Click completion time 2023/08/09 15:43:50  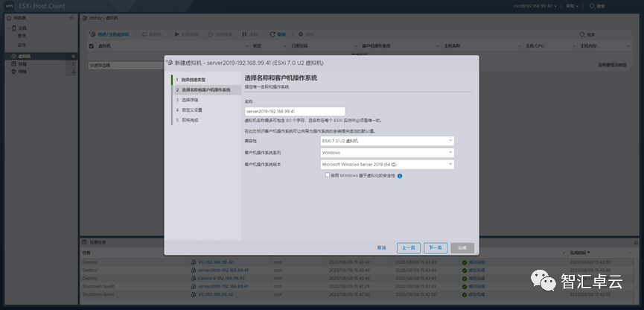pos(590,262)
